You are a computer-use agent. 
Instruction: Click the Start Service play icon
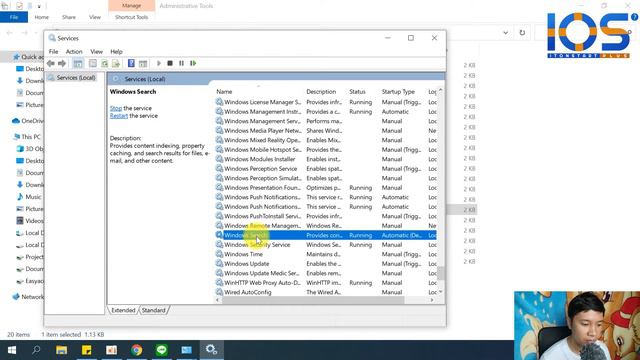pyautogui.click(x=159, y=63)
